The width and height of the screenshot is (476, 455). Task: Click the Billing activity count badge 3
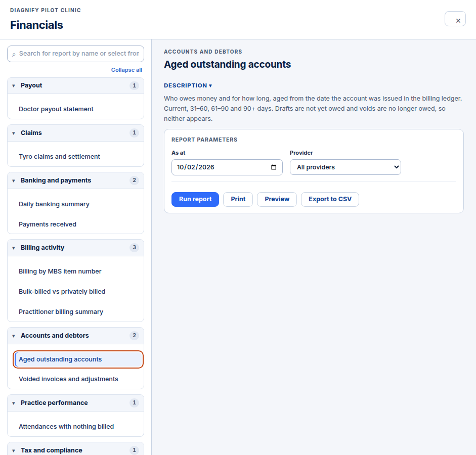tap(134, 248)
